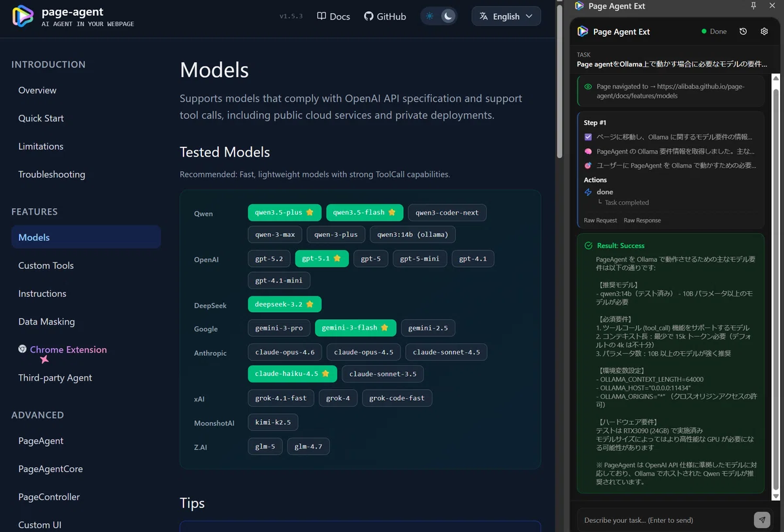Expand the Raw Response section
The height and width of the screenshot is (532, 784).
(x=642, y=221)
